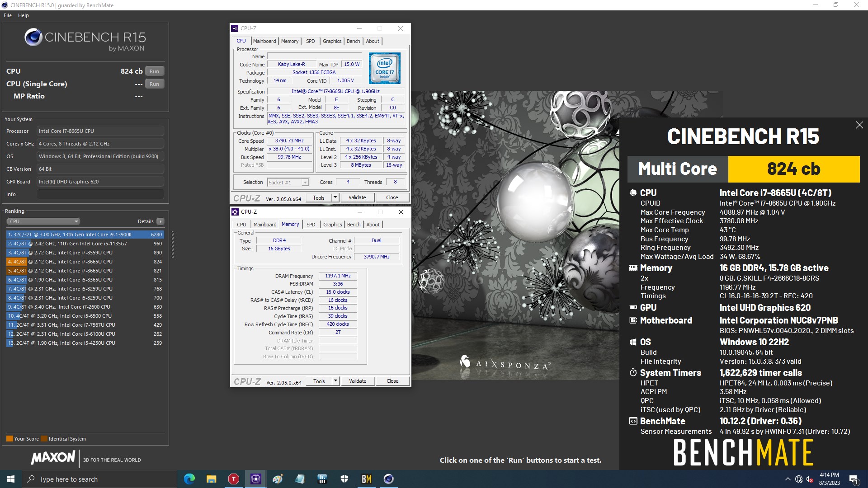Switch to BenchMate via taskbar icon

366,479
